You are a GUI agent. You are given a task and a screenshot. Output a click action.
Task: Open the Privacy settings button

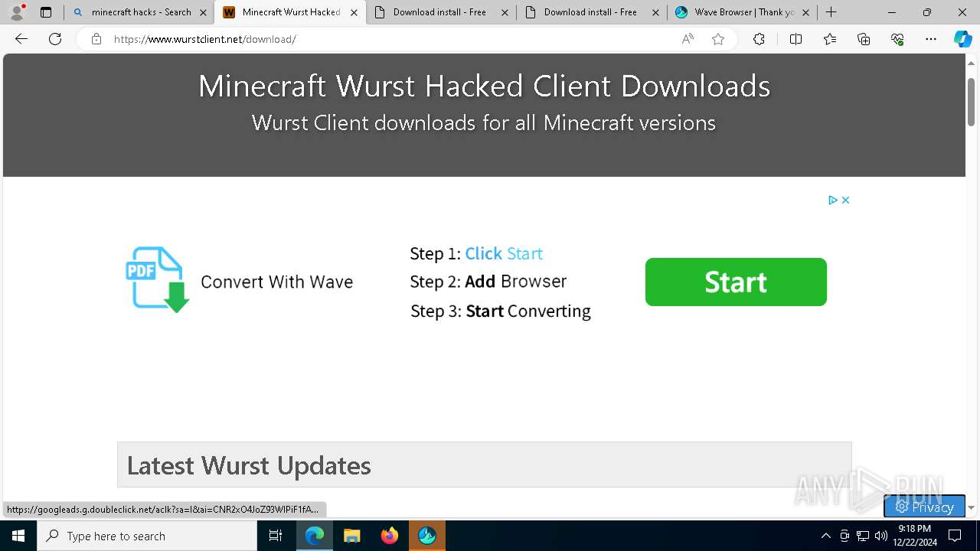coord(924,507)
